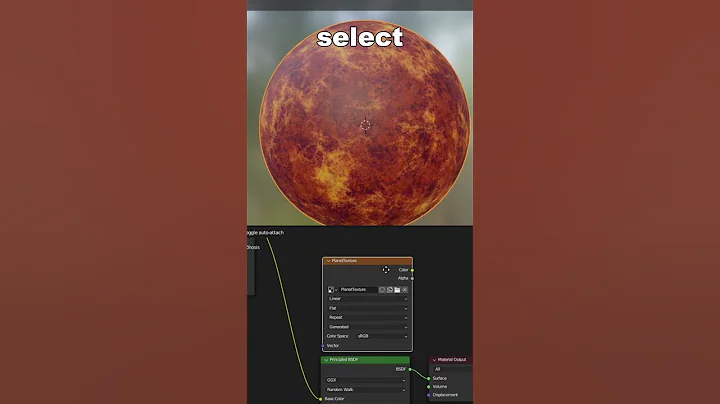Open the sRGB color space dropdown
720x404 pixels.
(382, 336)
